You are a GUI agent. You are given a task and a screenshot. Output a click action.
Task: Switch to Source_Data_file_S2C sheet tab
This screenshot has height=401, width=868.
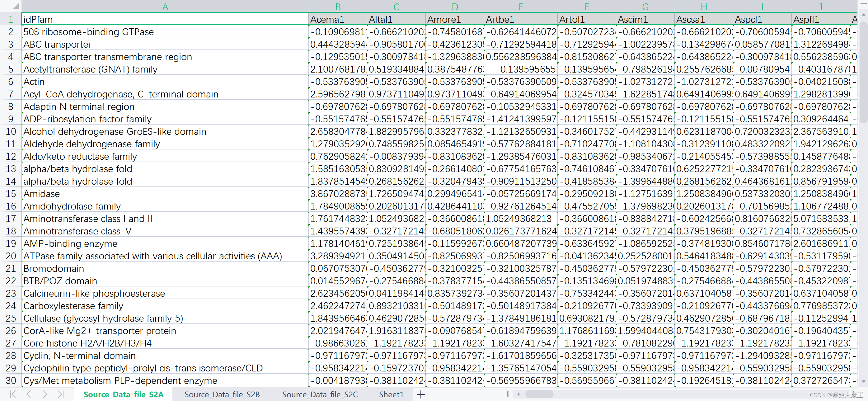pyautogui.click(x=320, y=394)
